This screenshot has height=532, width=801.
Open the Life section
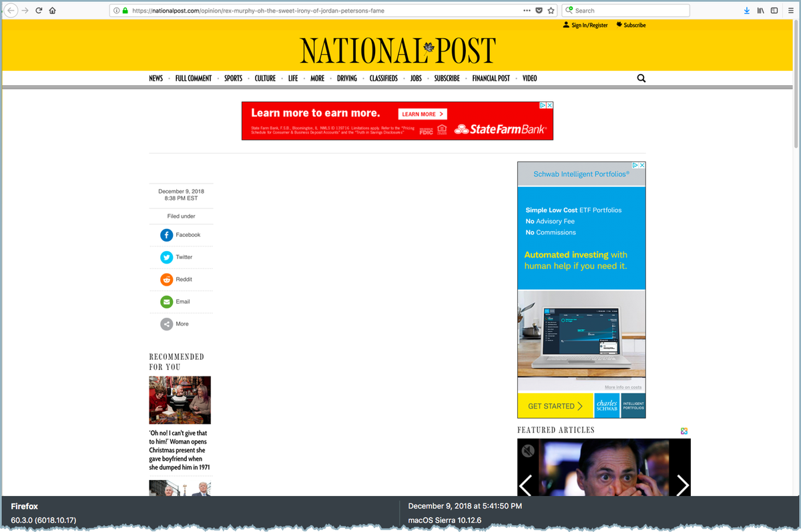pos(293,78)
